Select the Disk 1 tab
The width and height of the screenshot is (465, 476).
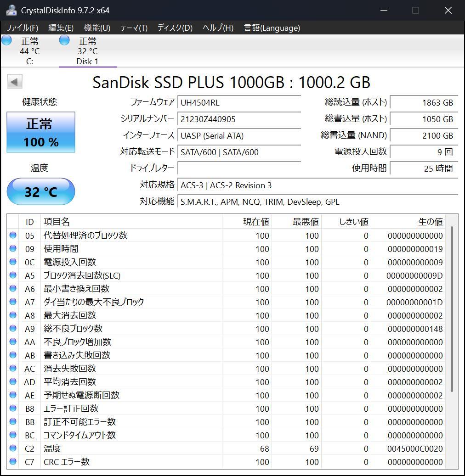pyautogui.click(x=87, y=51)
